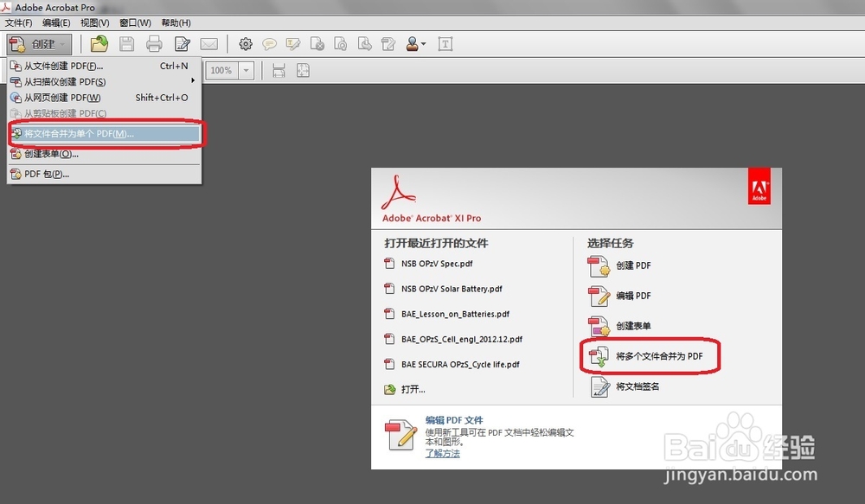Select the add text box tool icon
Screen dimensions: 865x504
click(x=445, y=44)
